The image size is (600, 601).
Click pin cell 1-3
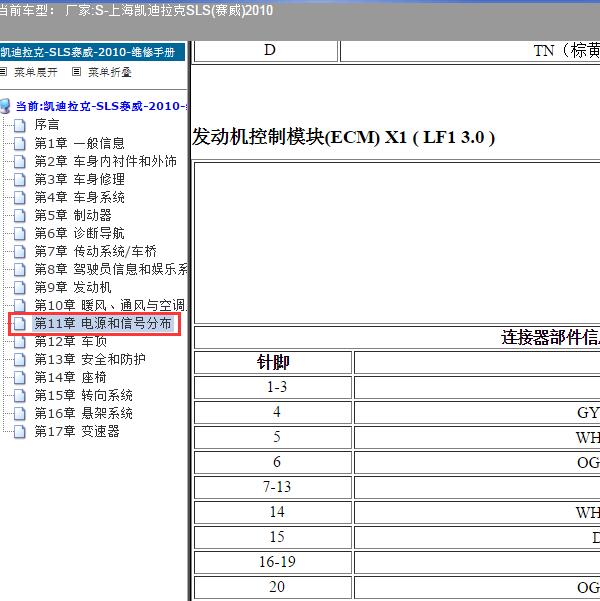click(x=273, y=387)
